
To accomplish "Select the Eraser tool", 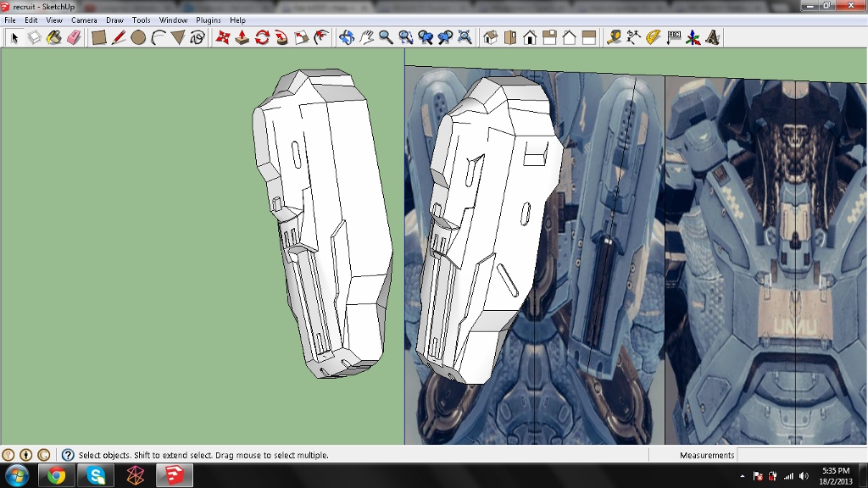I will (73, 37).
